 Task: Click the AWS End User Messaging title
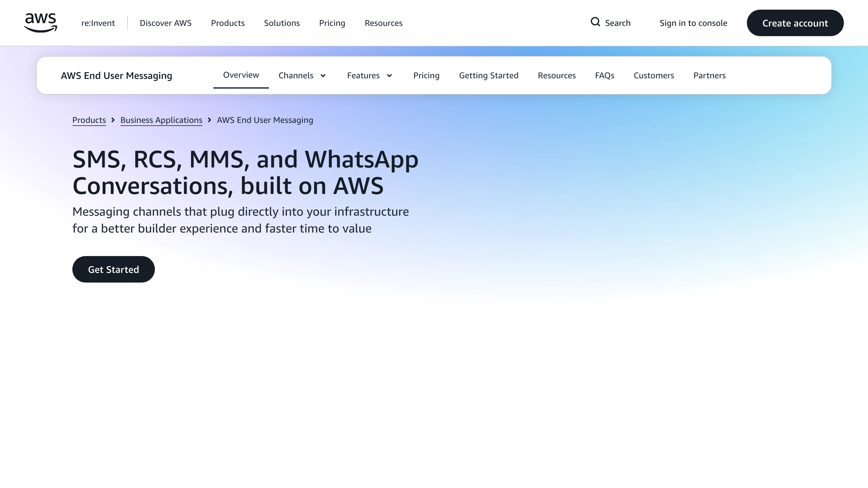click(x=117, y=75)
